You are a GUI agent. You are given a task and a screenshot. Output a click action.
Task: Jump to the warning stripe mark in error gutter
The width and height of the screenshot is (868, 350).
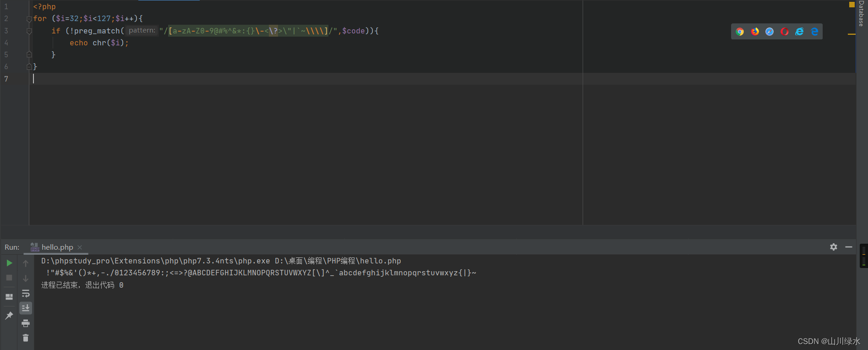pyautogui.click(x=852, y=34)
